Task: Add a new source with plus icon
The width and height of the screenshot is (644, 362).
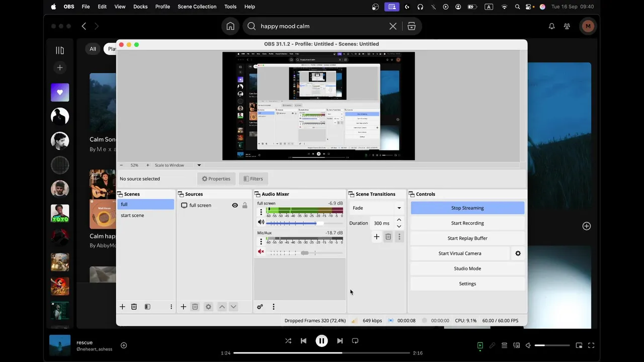Action: pos(184,307)
